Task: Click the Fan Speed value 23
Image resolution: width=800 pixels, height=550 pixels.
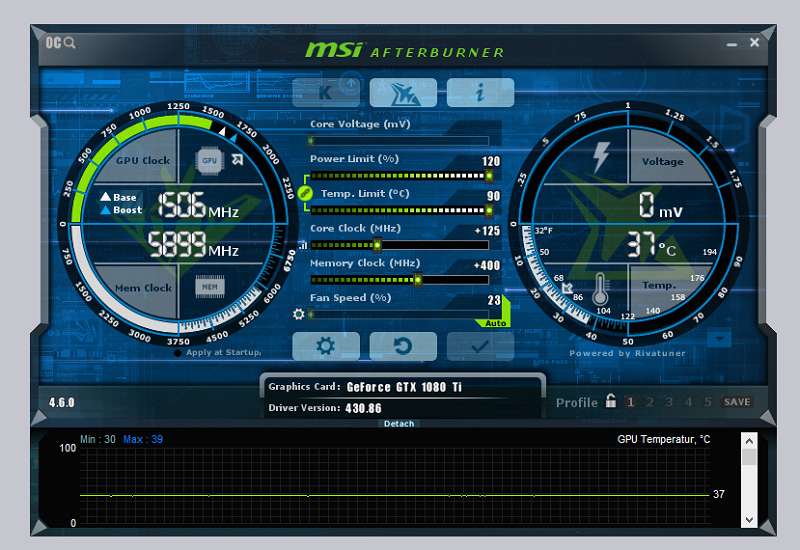Action: [x=493, y=300]
